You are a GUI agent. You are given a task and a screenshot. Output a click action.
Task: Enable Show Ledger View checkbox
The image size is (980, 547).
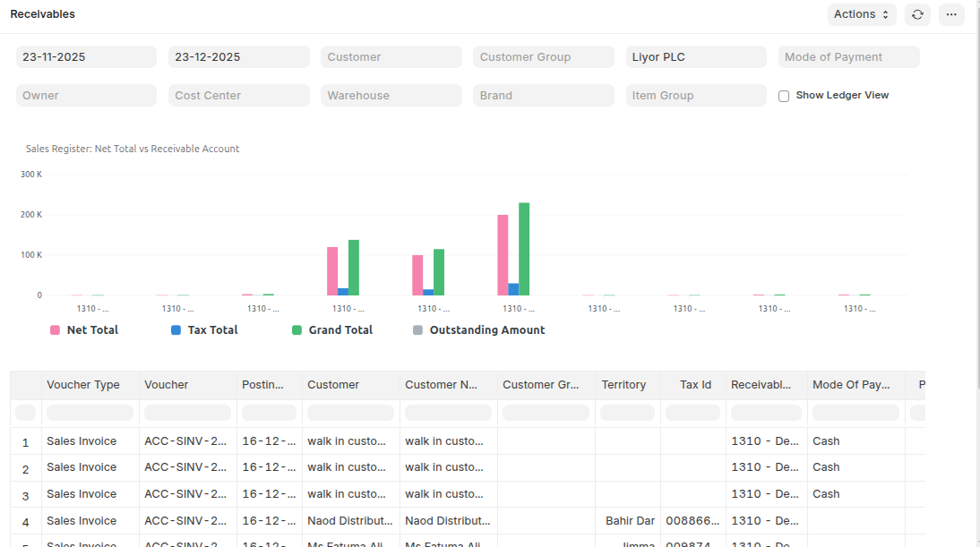[784, 96]
